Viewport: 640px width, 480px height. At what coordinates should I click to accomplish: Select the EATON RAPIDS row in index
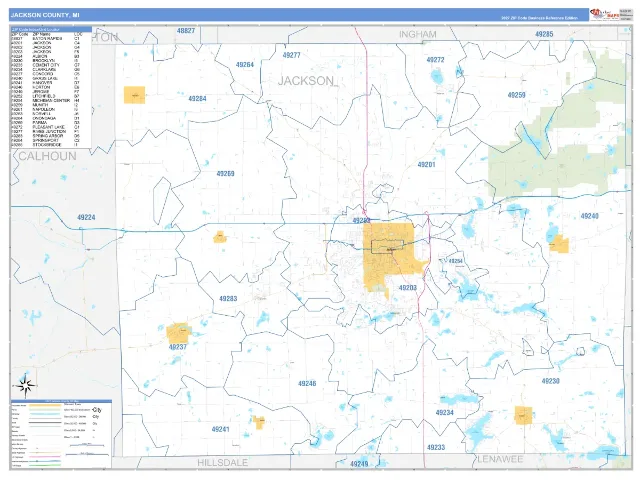[47, 39]
